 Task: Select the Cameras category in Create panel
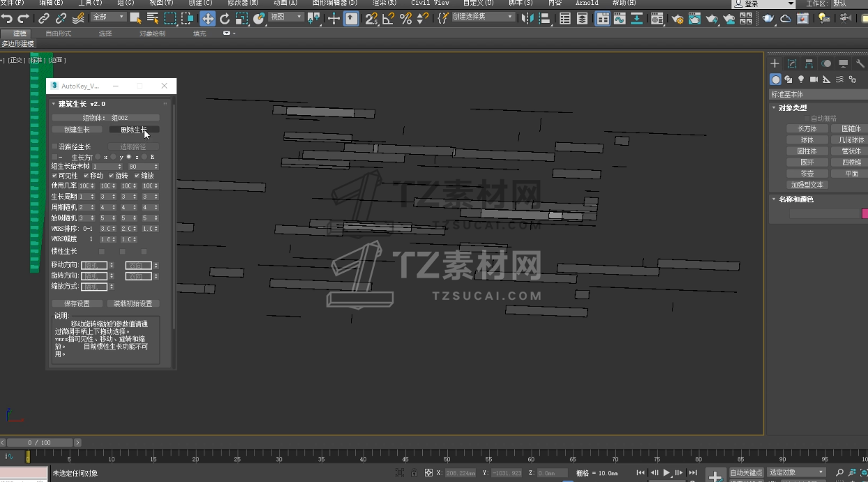click(x=814, y=80)
